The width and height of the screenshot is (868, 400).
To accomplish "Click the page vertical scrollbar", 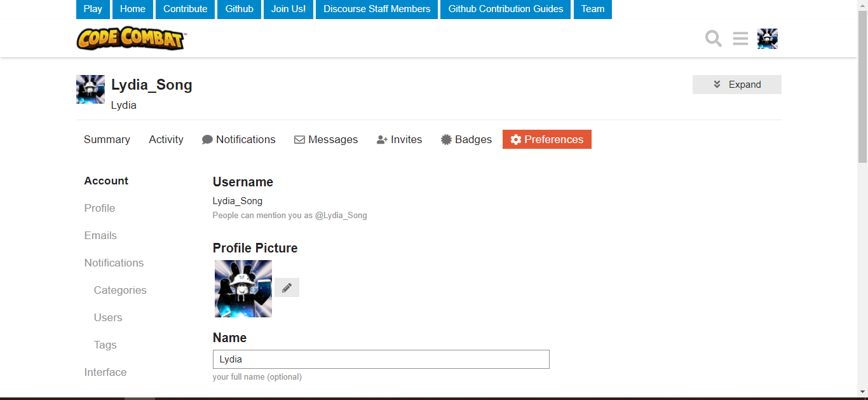I will [x=862, y=86].
